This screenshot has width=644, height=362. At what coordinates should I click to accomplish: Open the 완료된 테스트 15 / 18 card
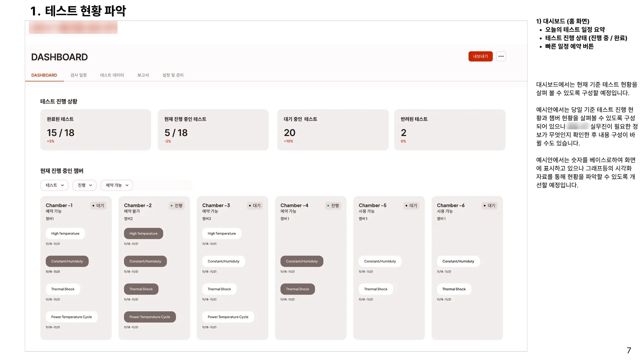click(x=96, y=130)
